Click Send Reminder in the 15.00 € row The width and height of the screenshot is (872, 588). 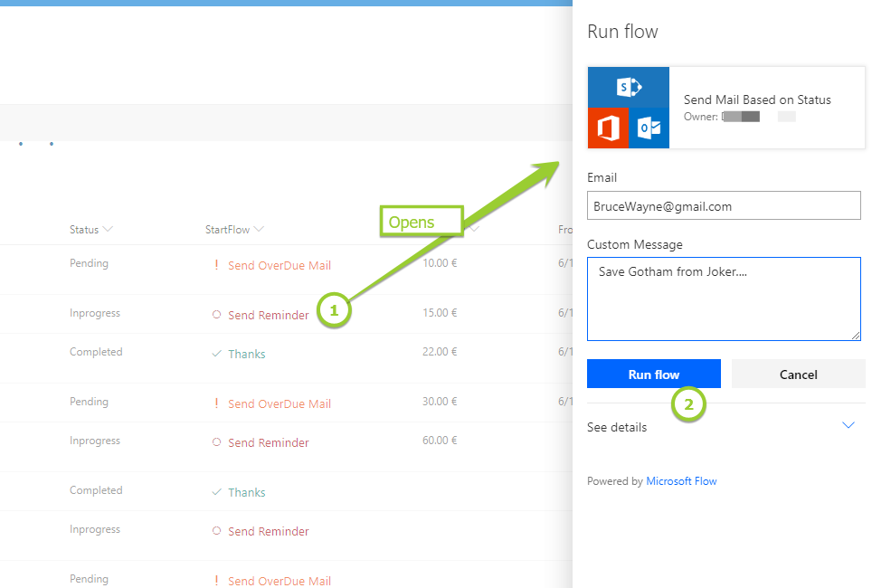point(269,316)
